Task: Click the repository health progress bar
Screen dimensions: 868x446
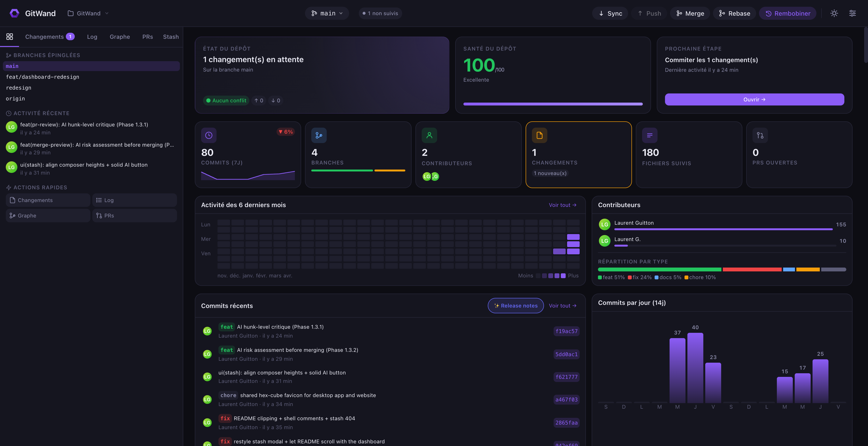Action: pos(553,104)
